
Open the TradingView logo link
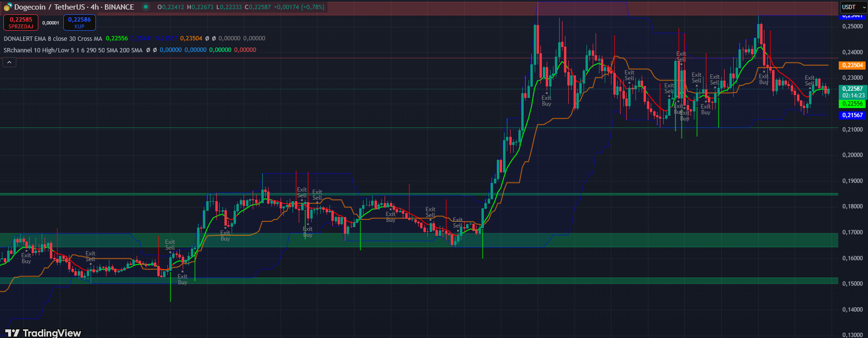coord(43,333)
